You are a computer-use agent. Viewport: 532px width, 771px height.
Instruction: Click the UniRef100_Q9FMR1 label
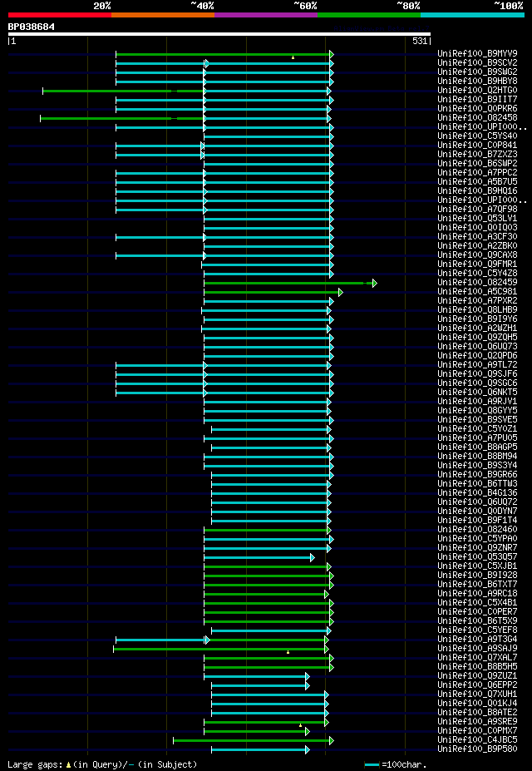pos(477,264)
